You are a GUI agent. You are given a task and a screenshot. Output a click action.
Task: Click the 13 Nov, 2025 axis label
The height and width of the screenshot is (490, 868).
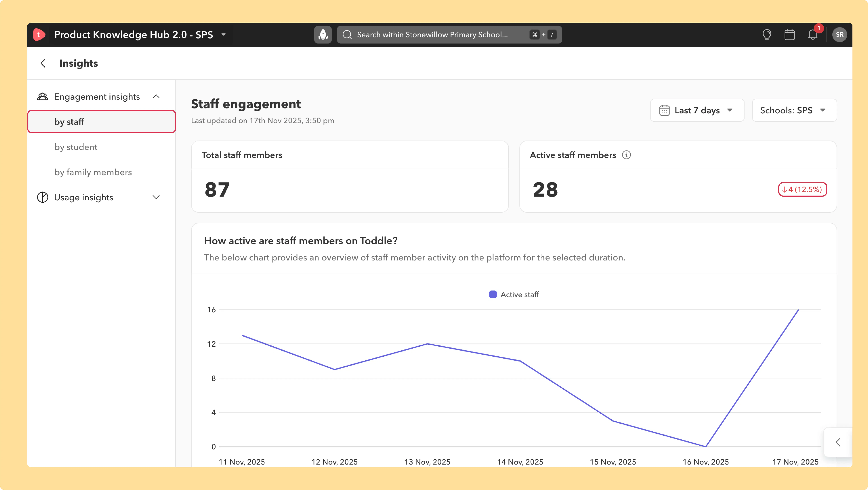(427, 462)
